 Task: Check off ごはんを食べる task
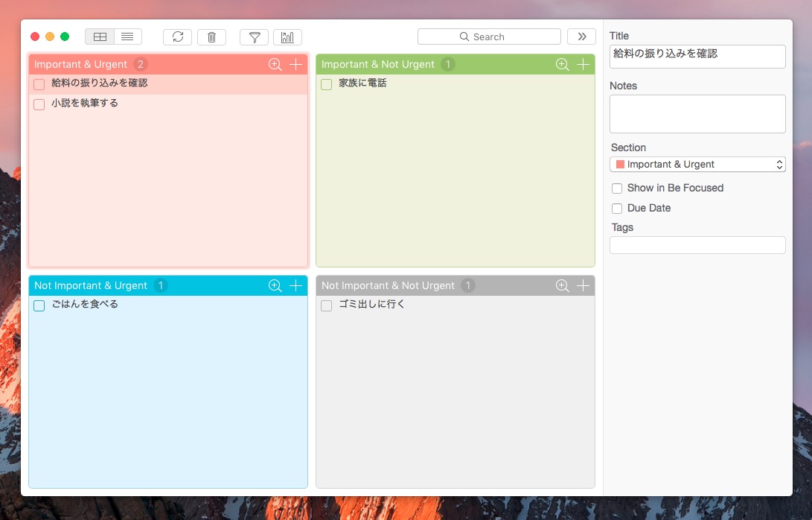pos(39,305)
